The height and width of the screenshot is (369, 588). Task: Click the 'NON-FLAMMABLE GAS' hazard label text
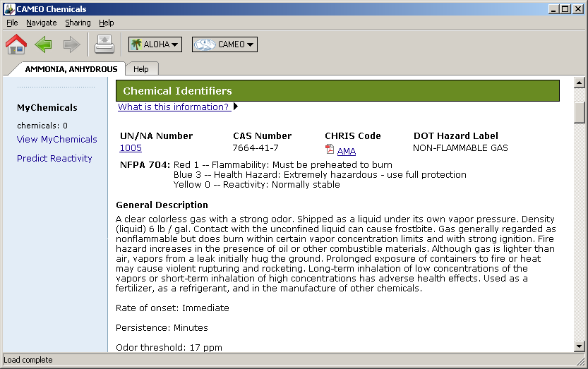point(460,148)
